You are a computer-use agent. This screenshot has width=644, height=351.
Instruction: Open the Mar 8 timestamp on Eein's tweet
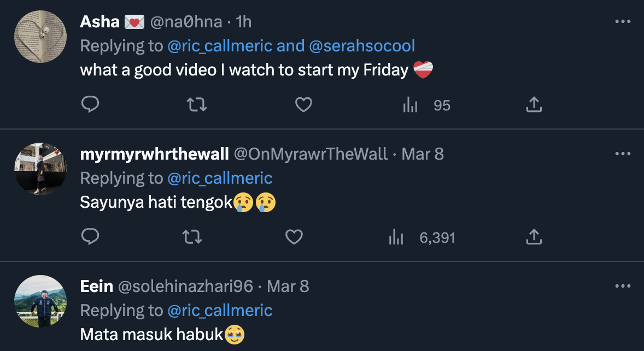click(x=287, y=286)
